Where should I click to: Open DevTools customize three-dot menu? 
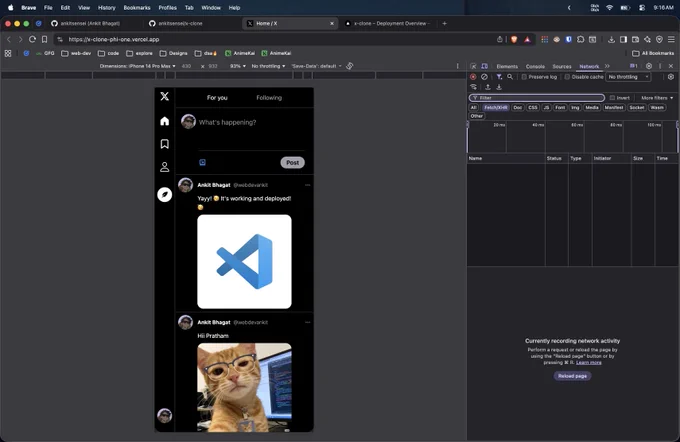pyautogui.click(x=660, y=66)
